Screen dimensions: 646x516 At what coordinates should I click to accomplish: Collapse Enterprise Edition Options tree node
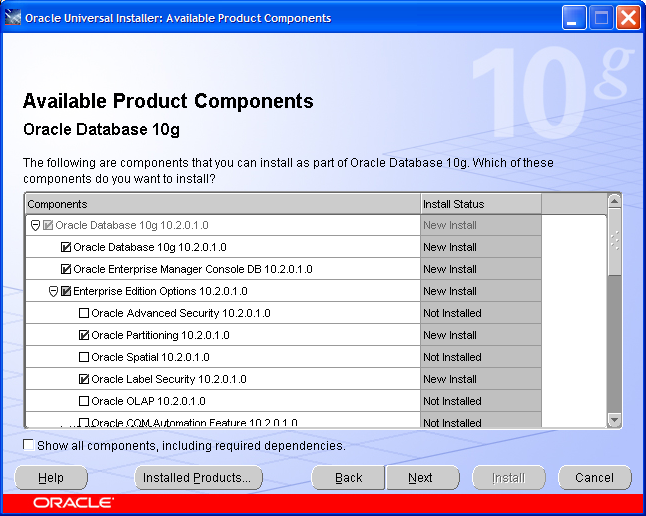tap(53, 291)
